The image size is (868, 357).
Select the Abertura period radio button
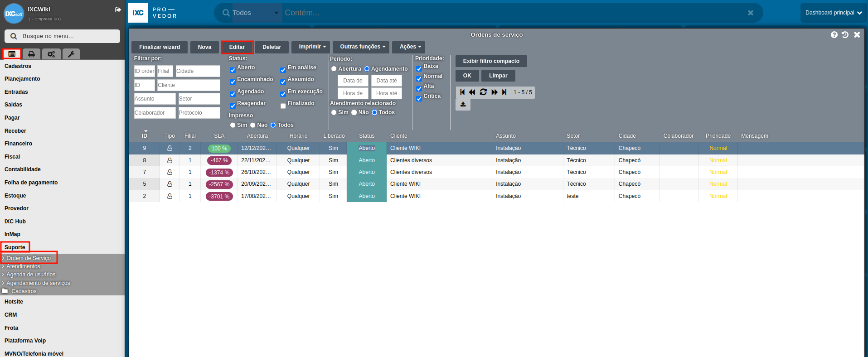pos(334,69)
